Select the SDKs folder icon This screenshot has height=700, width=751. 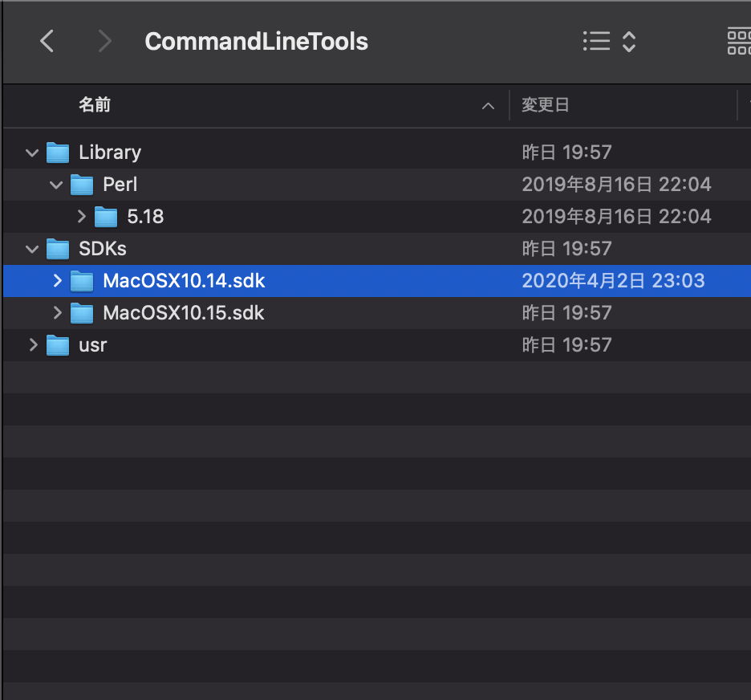coord(58,249)
